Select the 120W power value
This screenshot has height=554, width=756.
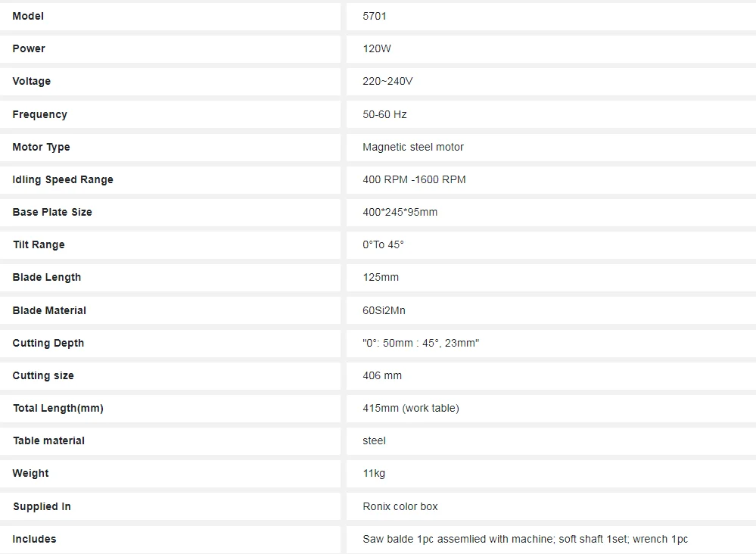coord(377,48)
